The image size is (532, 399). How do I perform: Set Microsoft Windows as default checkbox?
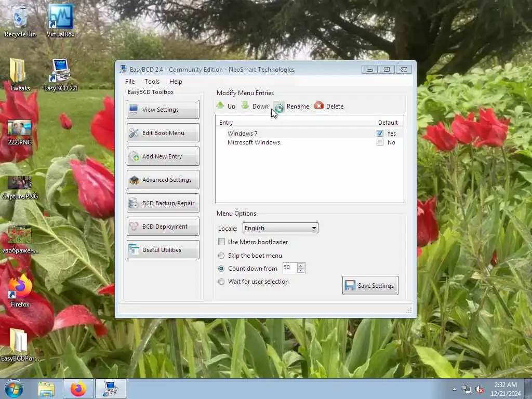tap(380, 142)
